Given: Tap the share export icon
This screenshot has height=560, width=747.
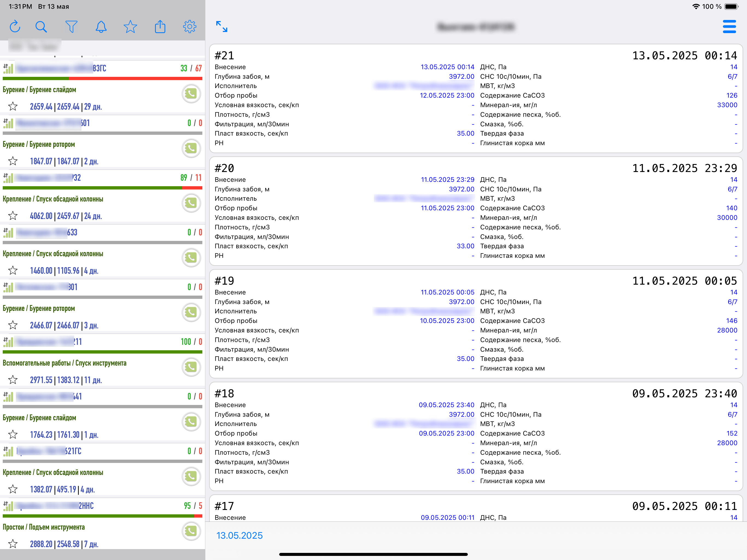Looking at the screenshot, I should coord(160,26).
